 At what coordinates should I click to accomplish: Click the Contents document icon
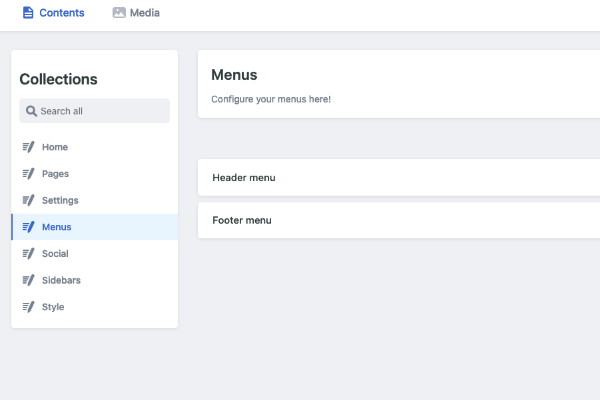(x=28, y=13)
